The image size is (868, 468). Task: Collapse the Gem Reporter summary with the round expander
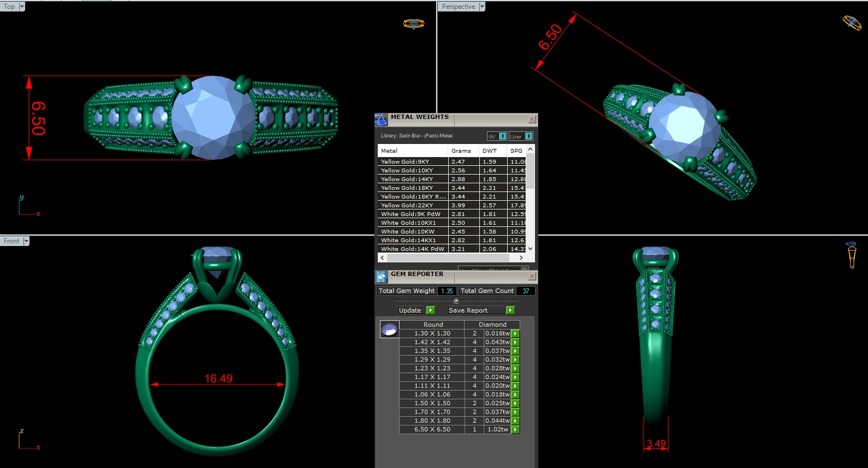click(456, 301)
